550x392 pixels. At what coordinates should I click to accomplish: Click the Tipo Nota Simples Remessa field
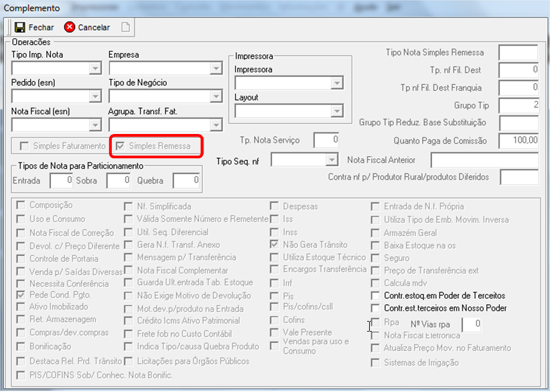point(518,53)
